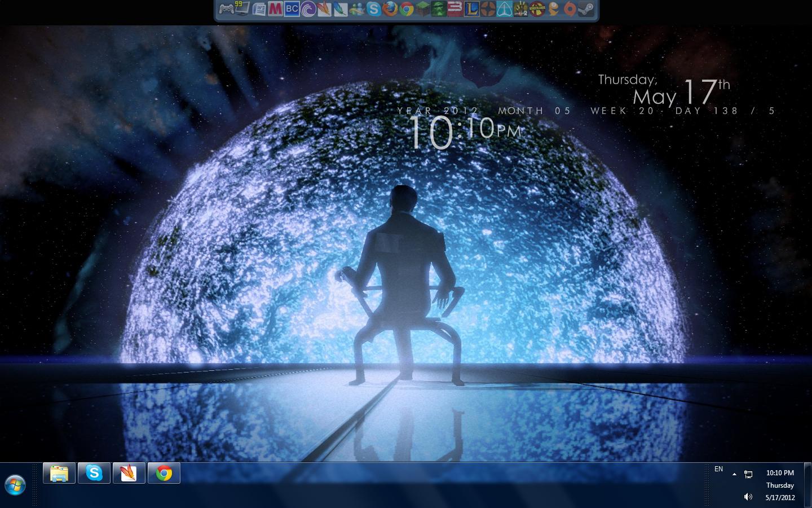Open Firefox from the dock

tap(390, 9)
